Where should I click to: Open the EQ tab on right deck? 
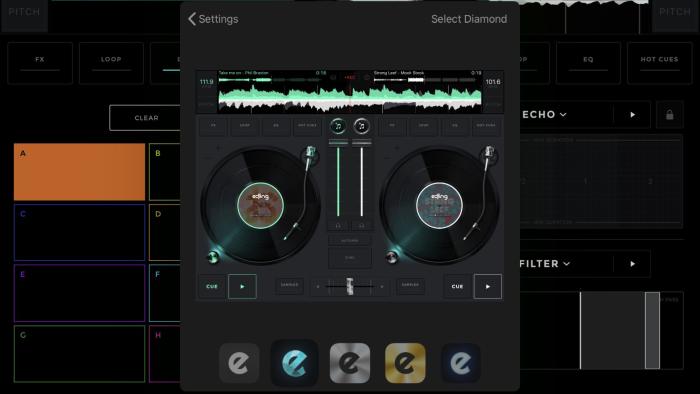[588, 63]
